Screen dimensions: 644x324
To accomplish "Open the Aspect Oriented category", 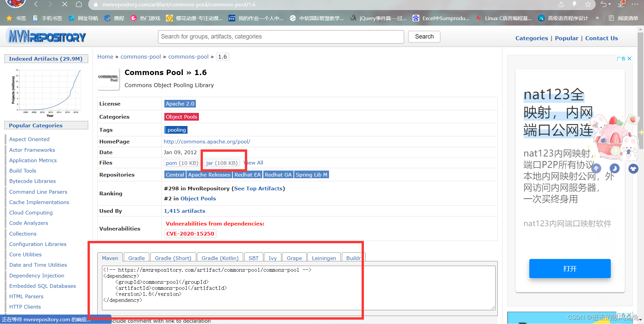I will click(x=29, y=139).
